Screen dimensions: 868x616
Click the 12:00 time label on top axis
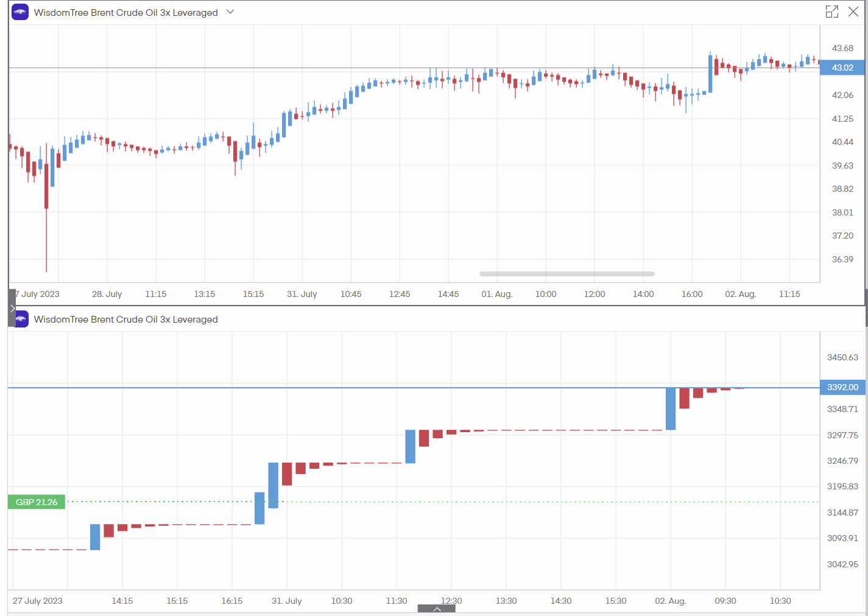pyautogui.click(x=595, y=294)
